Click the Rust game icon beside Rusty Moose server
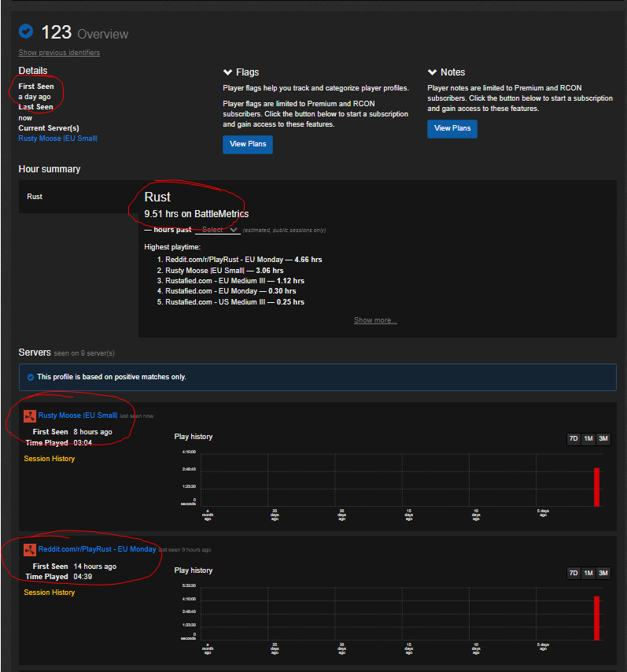Image resolution: width=627 pixels, height=672 pixels. tap(30, 415)
